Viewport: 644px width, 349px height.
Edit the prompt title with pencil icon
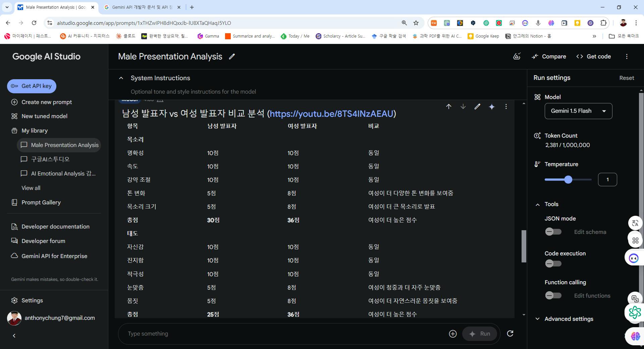point(232,56)
